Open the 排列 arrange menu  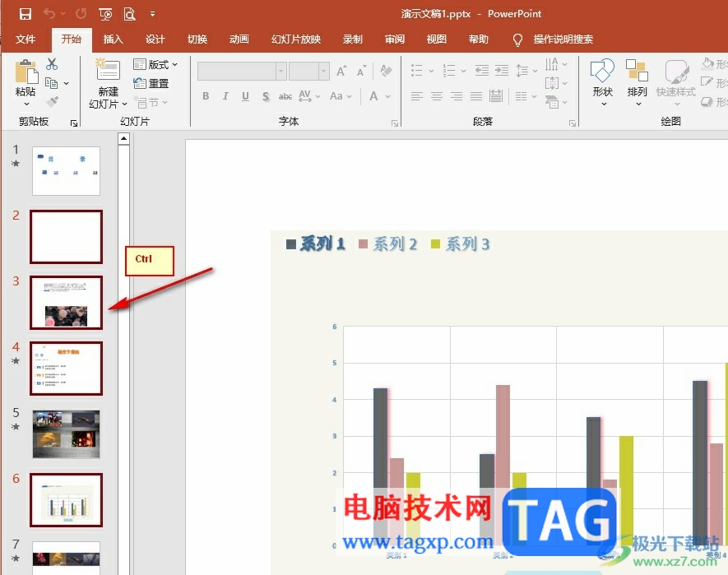tap(637, 81)
